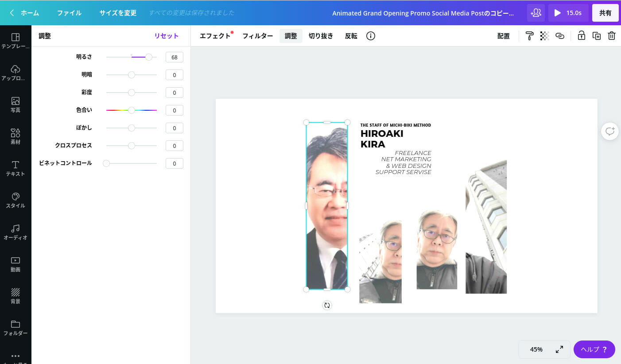621x364 pixels.
Task: Open the エフェクト effects tab
Action: (x=215, y=36)
